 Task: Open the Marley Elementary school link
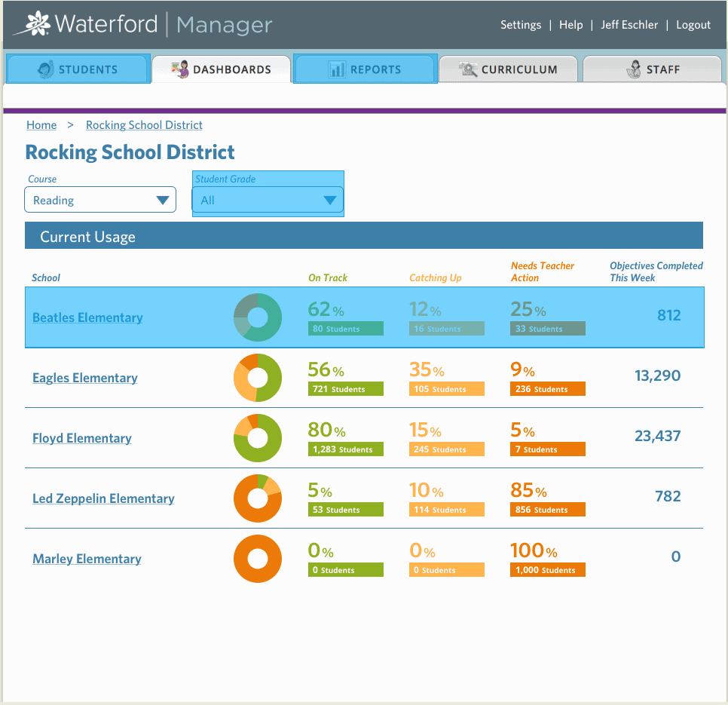tap(87, 559)
